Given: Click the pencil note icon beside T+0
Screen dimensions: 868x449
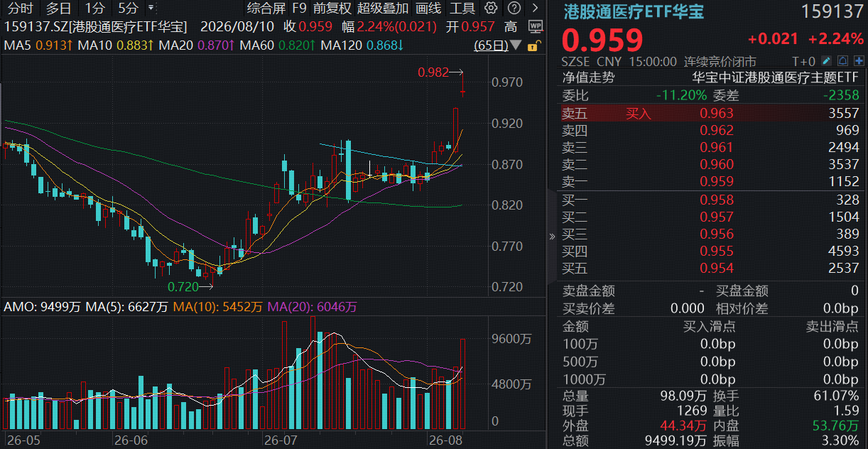Looking at the screenshot, I should click(x=827, y=61).
